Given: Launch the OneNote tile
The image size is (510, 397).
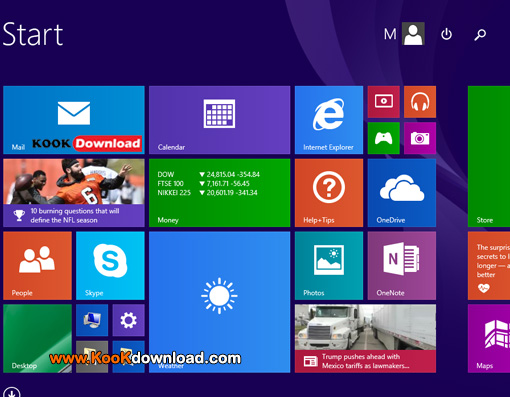Looking at the screenshot, I should [x=402, y=266].
